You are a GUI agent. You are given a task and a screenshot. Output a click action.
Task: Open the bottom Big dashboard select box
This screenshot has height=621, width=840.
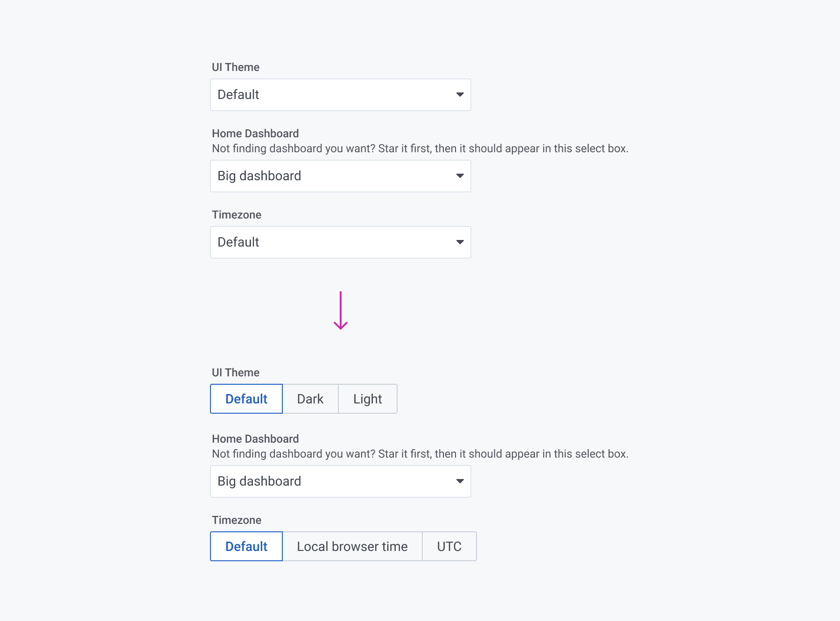331,481
